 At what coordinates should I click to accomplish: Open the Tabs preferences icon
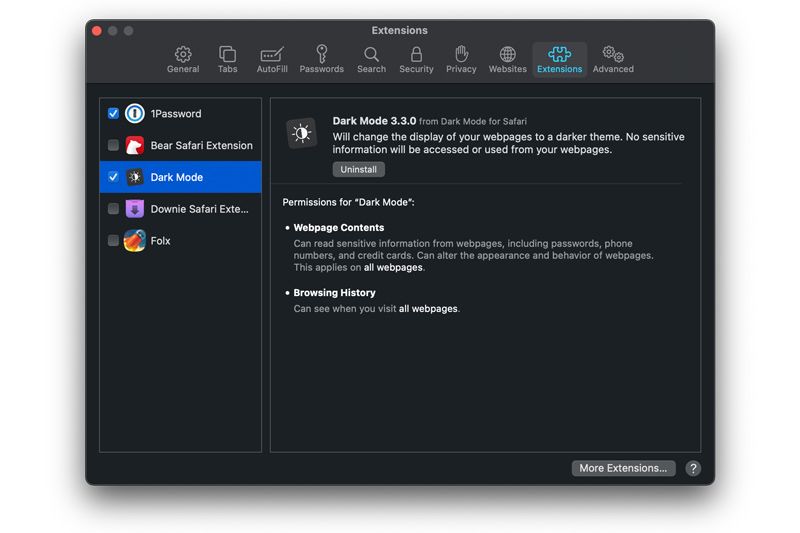[227, 54]
